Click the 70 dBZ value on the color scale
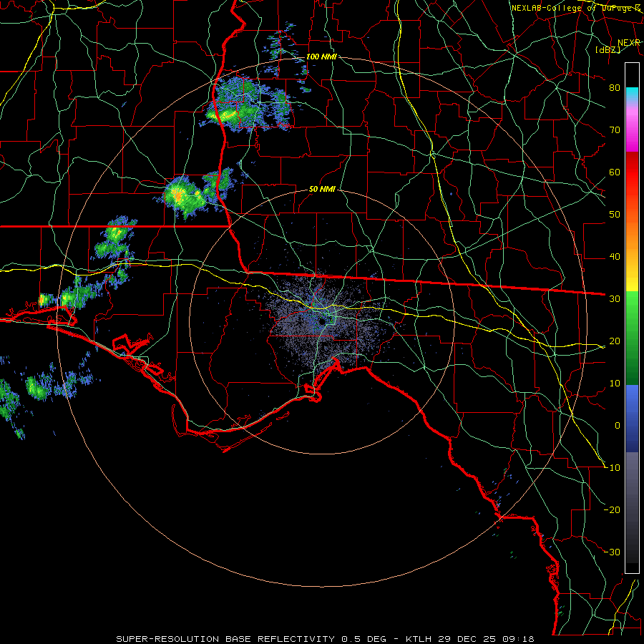The height and width of the screenshot is (644, 644). click(615, 130)
